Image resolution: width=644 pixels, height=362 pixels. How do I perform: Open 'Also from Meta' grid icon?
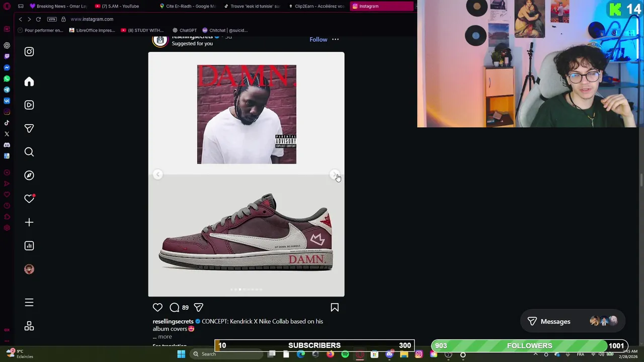(x=29, y=326)
